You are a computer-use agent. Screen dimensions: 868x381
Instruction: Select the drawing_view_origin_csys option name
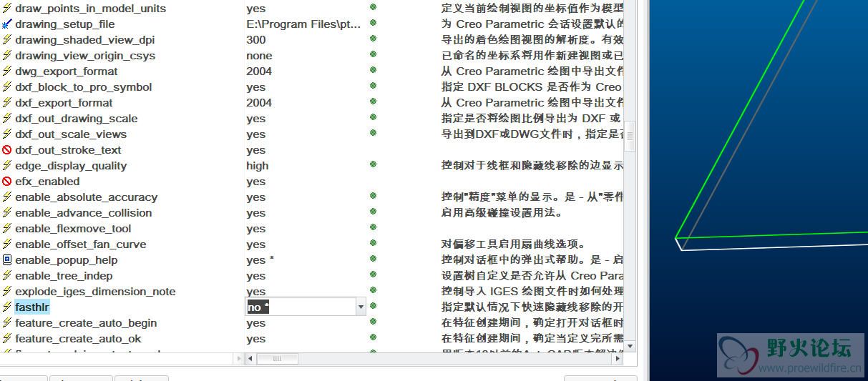tap(85, 56)
